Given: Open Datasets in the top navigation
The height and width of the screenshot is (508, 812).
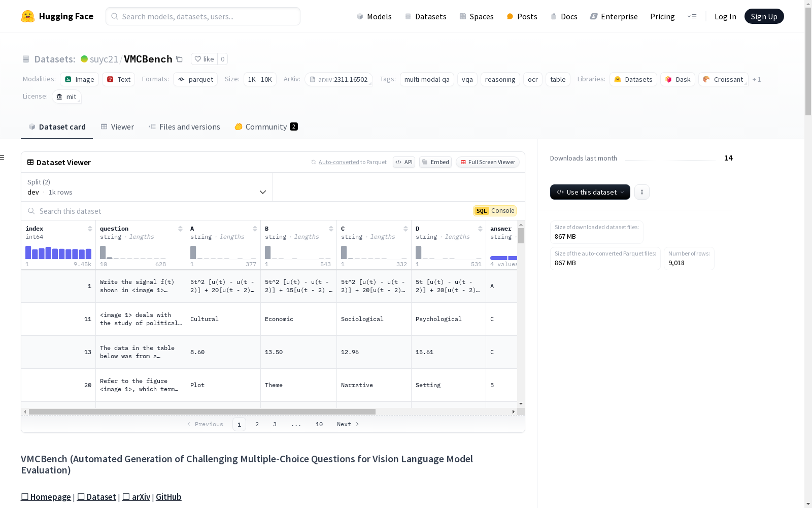Looking at the screenshot, I should coord(425,16).
